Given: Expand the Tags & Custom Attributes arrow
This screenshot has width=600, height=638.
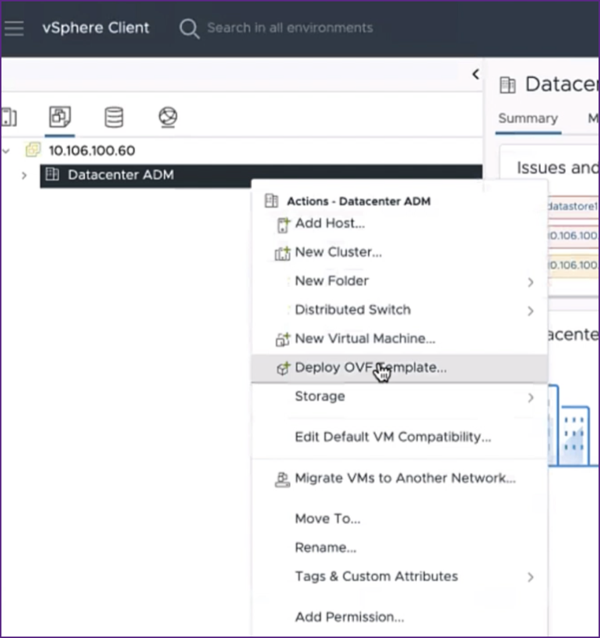Looking at the screenshot, I should pyautogui.click(x=530, y=577).
